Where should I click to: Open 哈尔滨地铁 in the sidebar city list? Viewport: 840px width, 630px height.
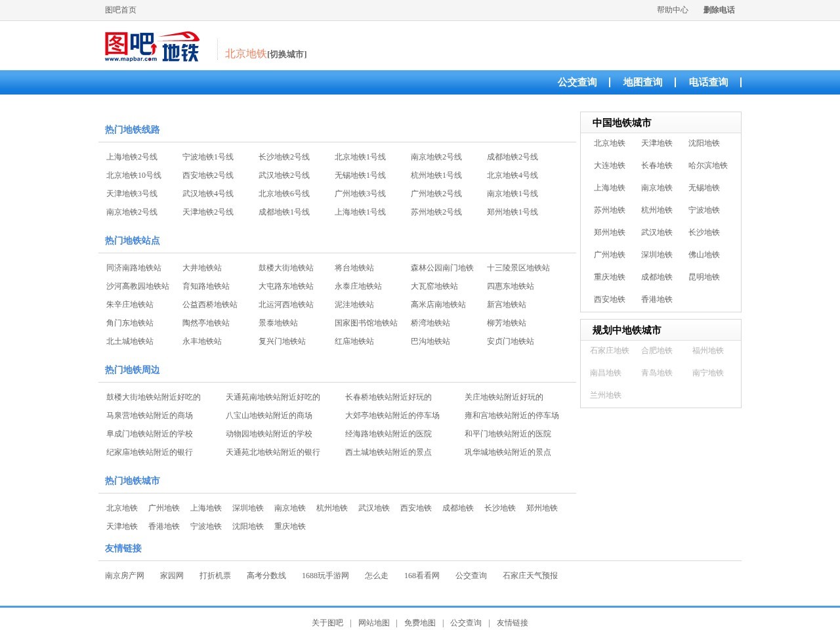[x=709, y=165]
